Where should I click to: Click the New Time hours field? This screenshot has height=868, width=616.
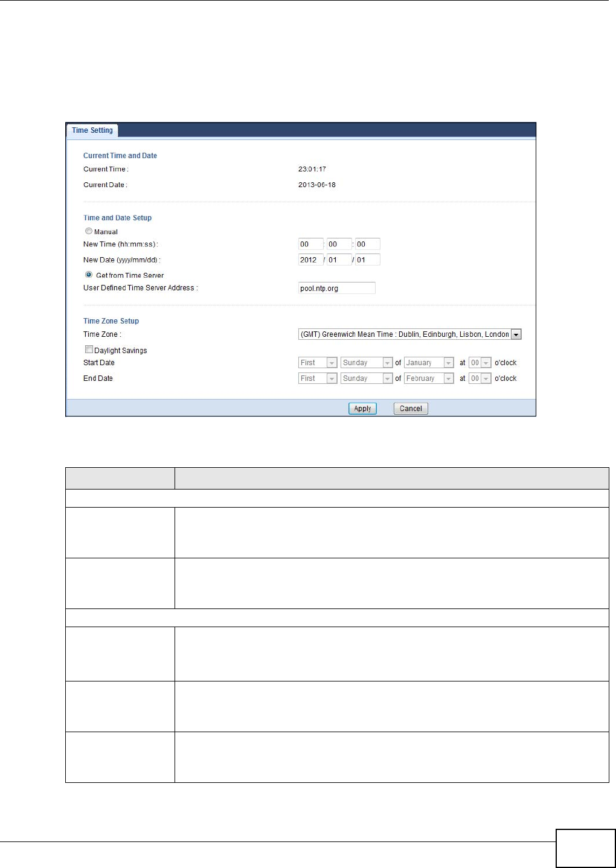[x=310, y=244]
